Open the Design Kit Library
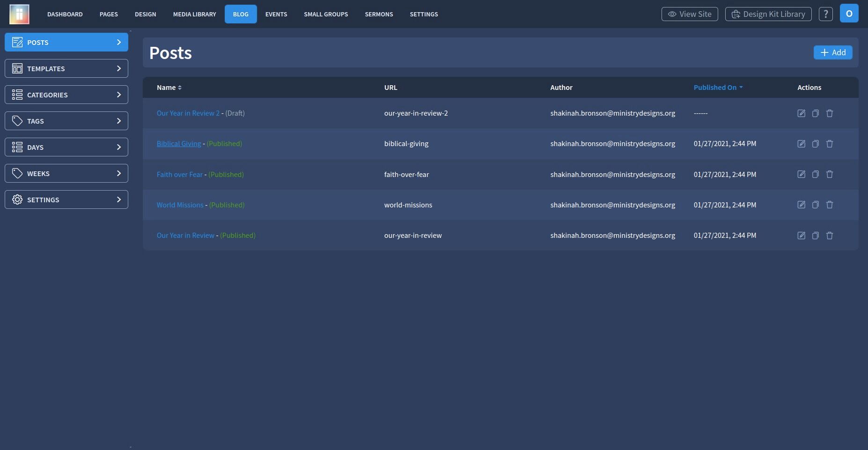 [x=768, y=14]
